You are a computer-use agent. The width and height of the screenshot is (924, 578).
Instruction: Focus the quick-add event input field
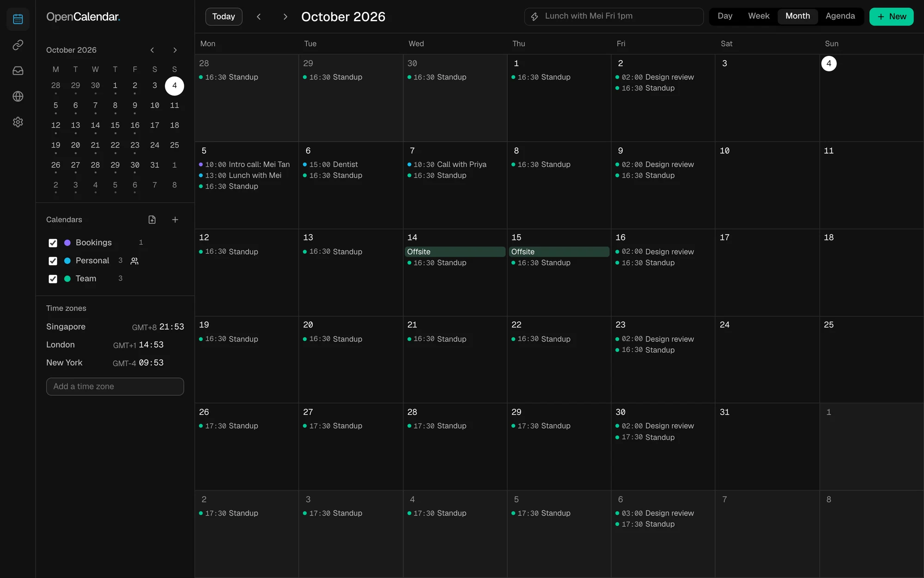click(614, 17)
